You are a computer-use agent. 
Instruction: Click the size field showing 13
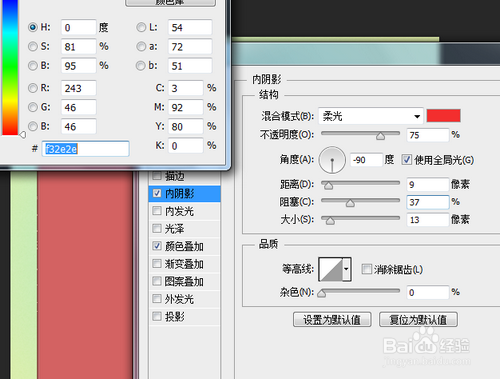coord(428,220)
